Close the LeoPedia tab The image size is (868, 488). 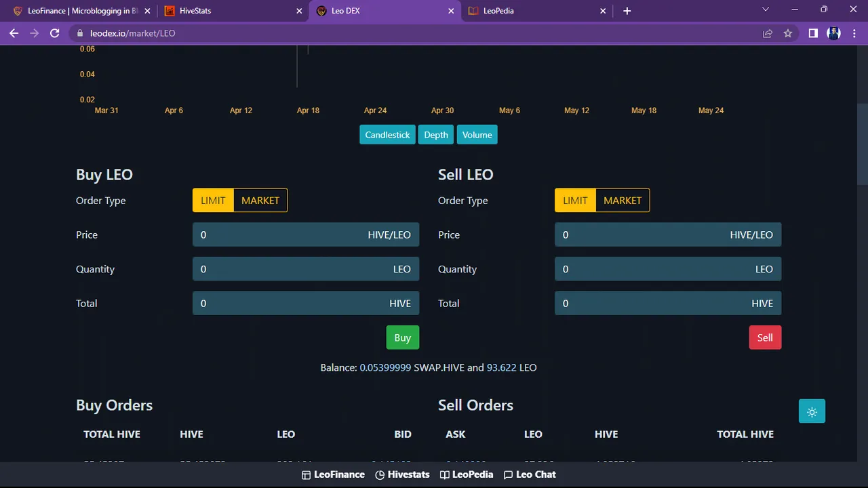coord(604,11)
